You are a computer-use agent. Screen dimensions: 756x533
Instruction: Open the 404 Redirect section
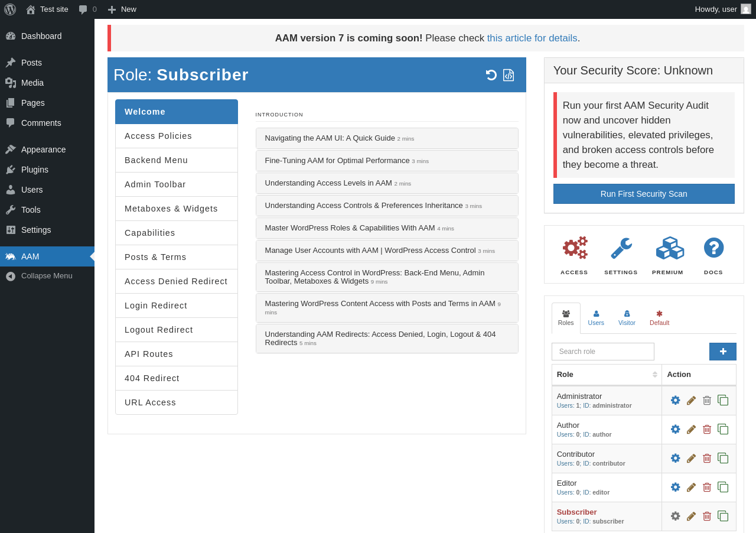coord(177,378)
